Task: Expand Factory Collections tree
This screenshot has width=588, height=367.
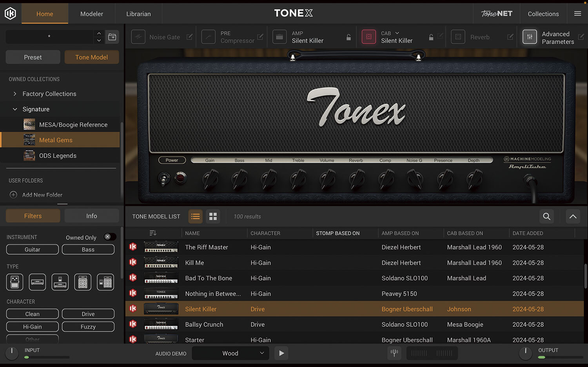Action: pos(15,94)
